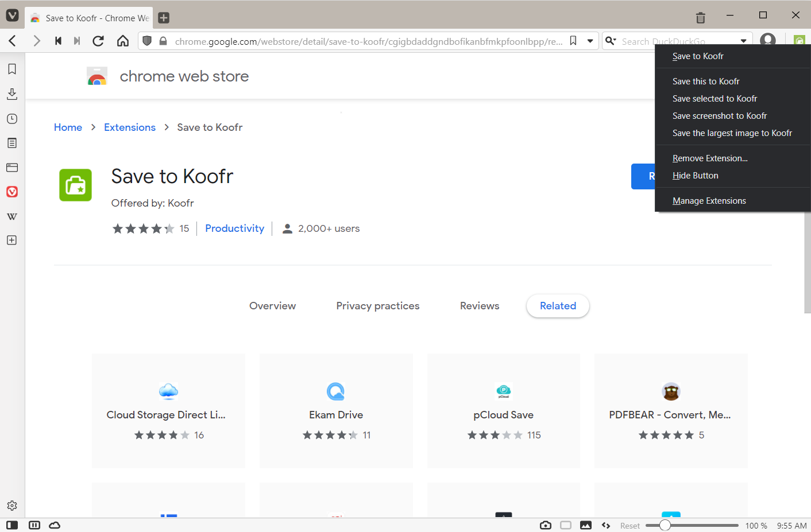
Task: Focus the Search DuckDuckGo field
Action: [x=678, y=41]
